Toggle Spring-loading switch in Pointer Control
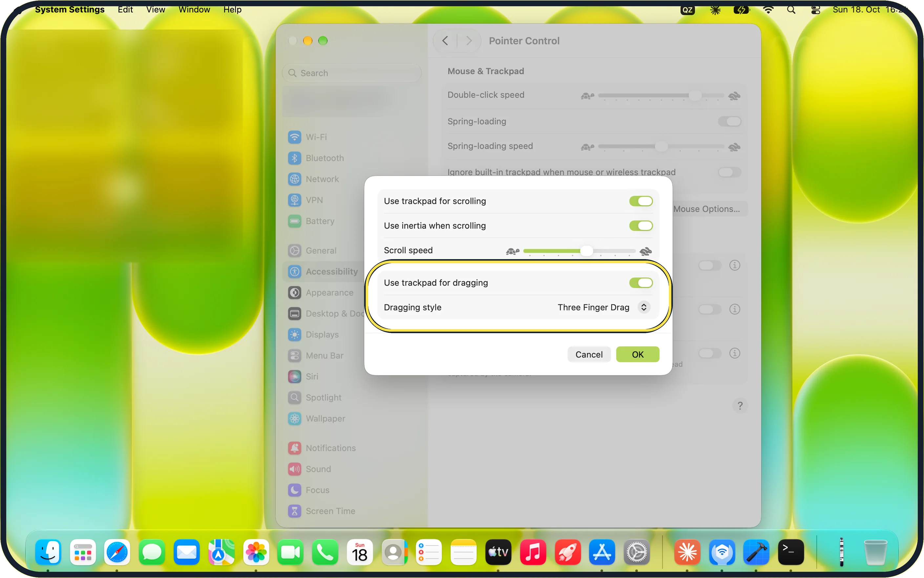924x578 pixels. point(729,122)
